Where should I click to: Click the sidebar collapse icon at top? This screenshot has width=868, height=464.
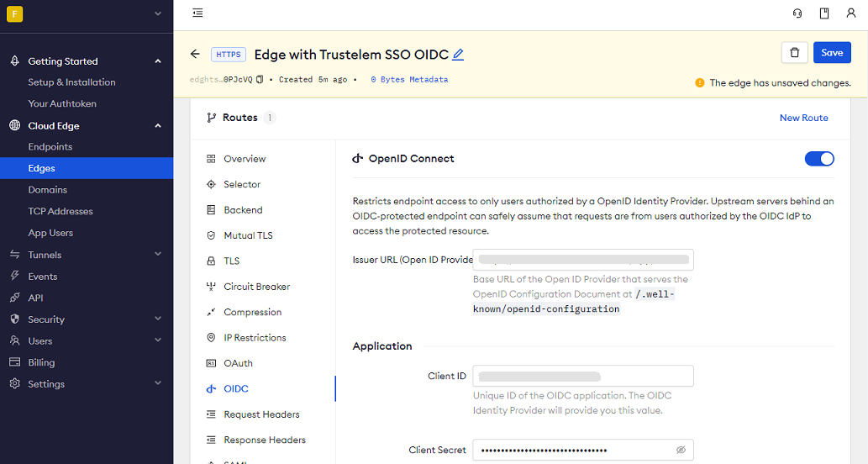click(x=197, y=13)
